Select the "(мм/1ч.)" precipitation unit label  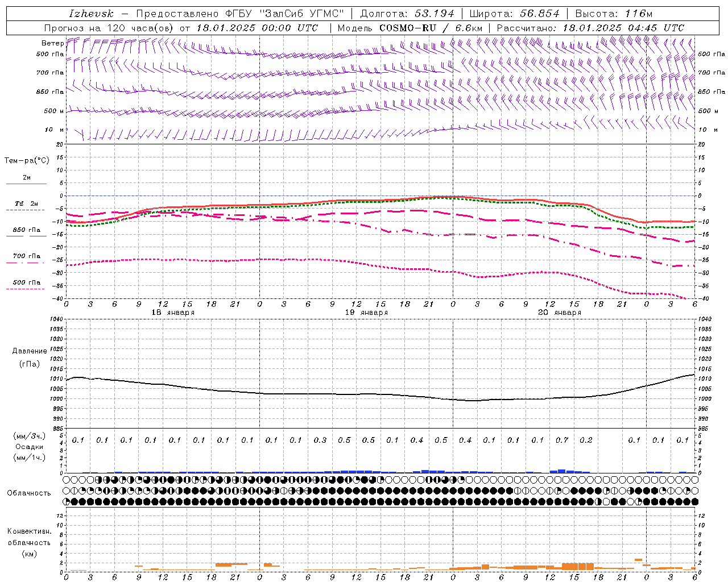pyautogui.click(x=30, y=458)
